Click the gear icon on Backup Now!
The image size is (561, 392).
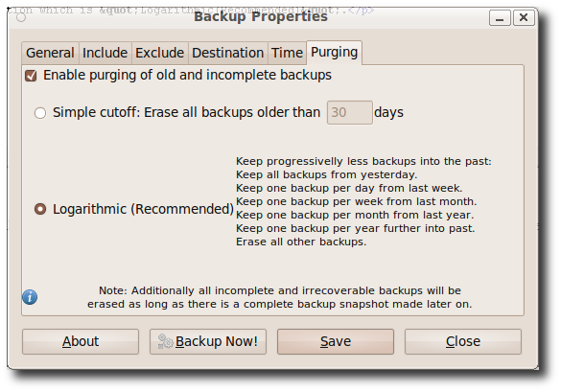coord(165,341)
